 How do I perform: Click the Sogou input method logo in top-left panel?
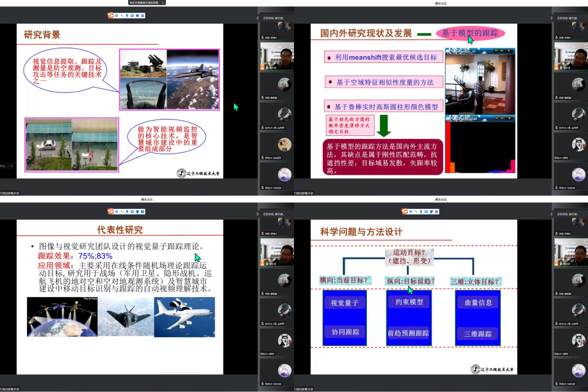111,15
